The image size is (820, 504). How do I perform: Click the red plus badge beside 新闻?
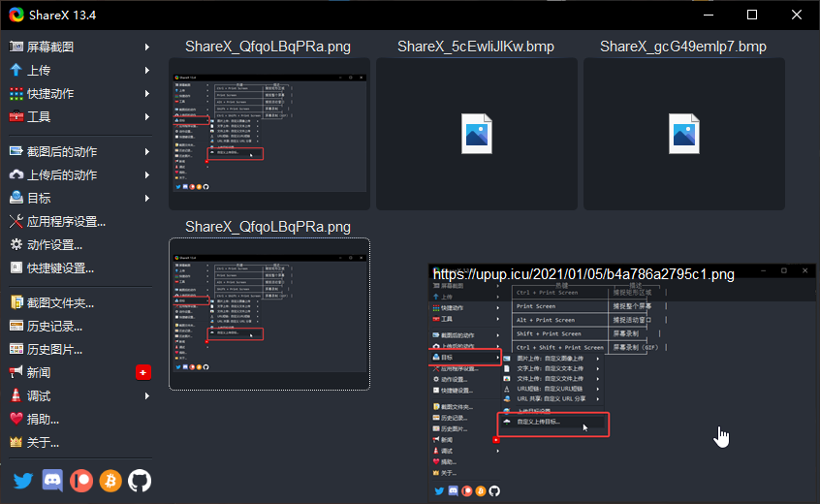click(x=143, y=372)
